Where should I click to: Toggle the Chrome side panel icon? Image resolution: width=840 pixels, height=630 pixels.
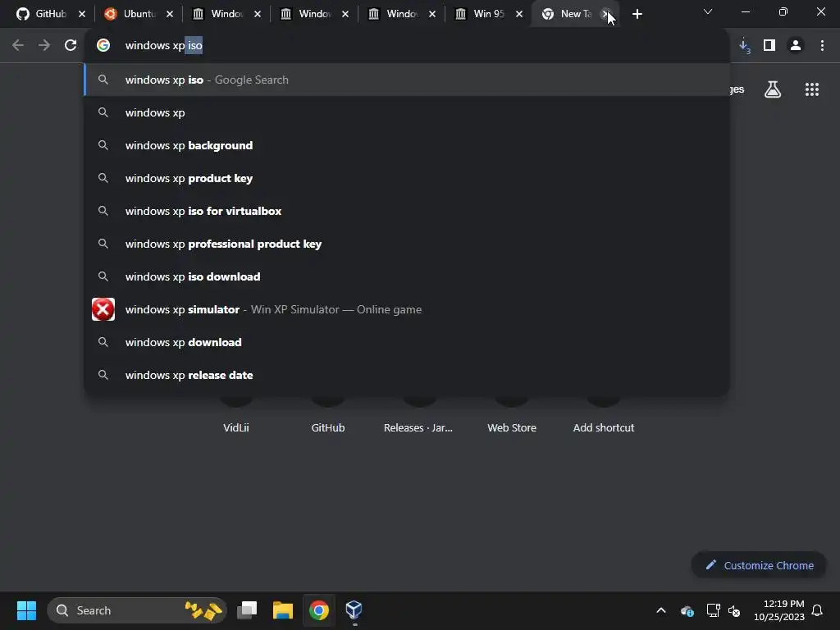(x=769, y=46)
